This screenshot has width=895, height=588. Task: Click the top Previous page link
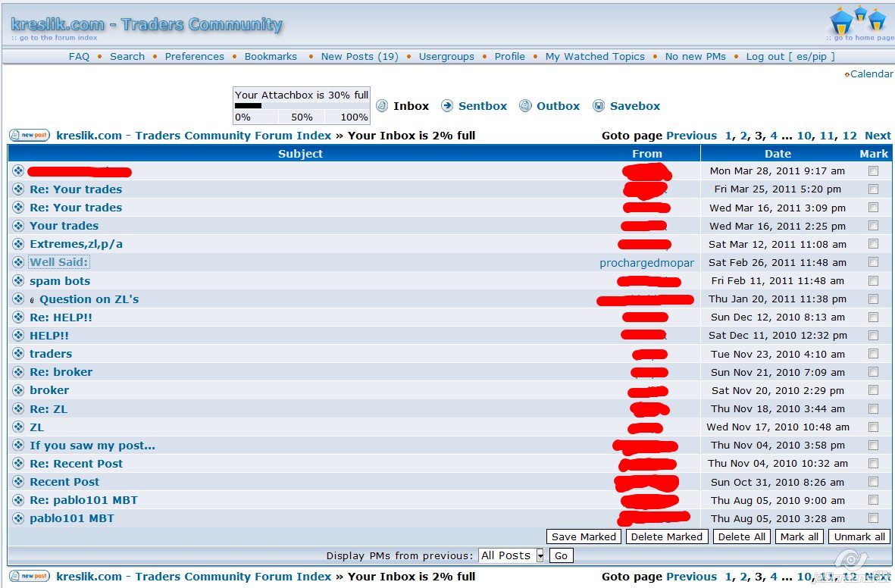click(x=691, y=136)
